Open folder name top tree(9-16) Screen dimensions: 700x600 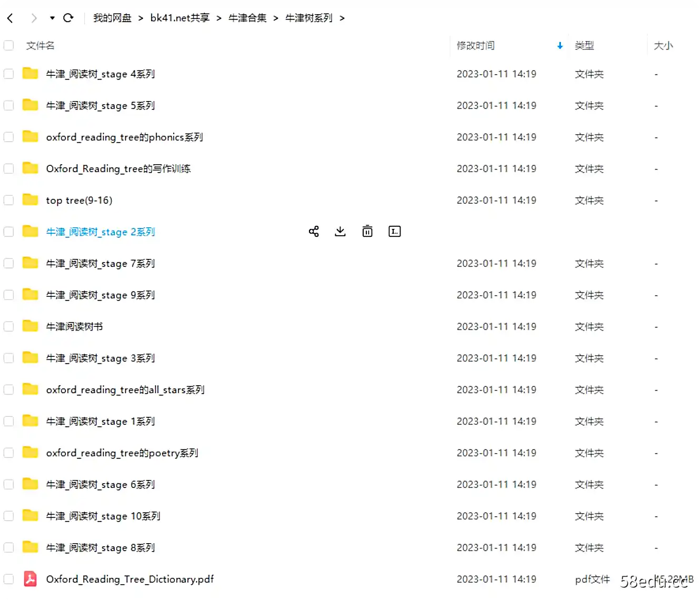pyautogui.click(x=79, y=201)
